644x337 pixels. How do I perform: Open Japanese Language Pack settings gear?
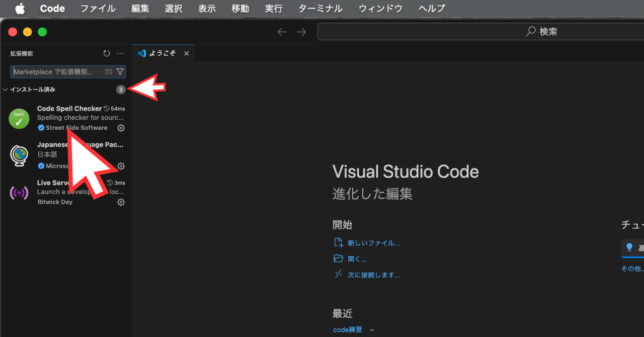click(x=121, y=166)
